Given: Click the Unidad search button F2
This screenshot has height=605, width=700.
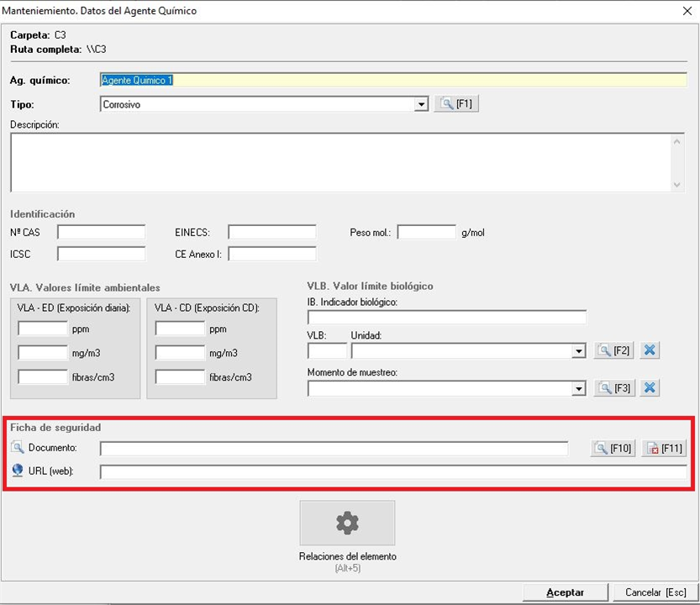Looking at the screenshot, I should (x=613, y=350).
